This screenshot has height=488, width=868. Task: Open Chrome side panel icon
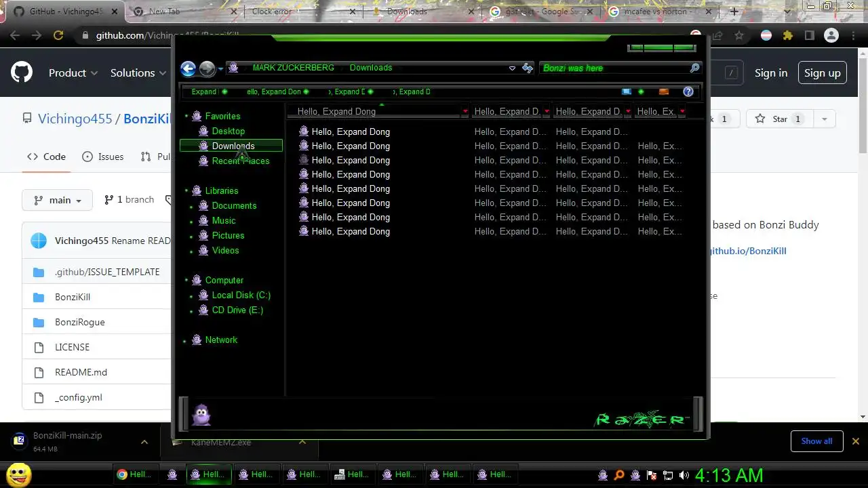point(809,36)
